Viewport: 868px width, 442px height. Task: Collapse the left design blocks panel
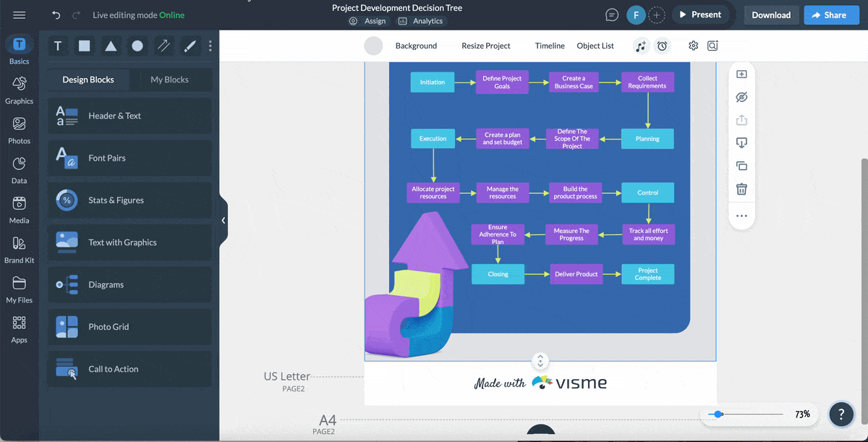point(224,221)
